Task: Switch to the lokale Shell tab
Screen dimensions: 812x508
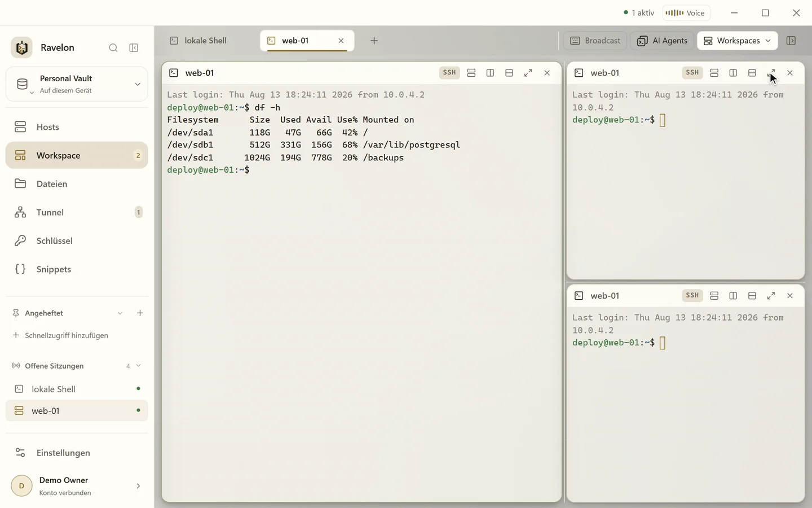Action: tap(206, 41)
